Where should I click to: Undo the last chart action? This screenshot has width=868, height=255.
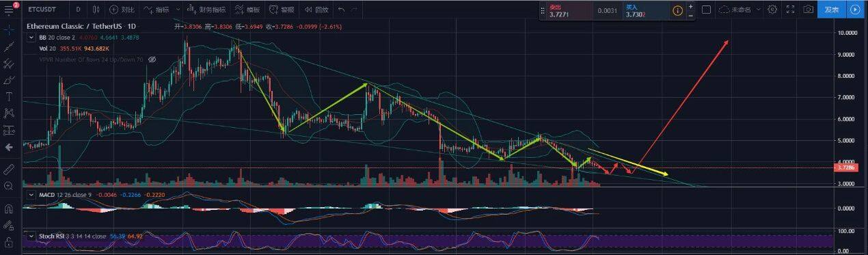[342, 10]
